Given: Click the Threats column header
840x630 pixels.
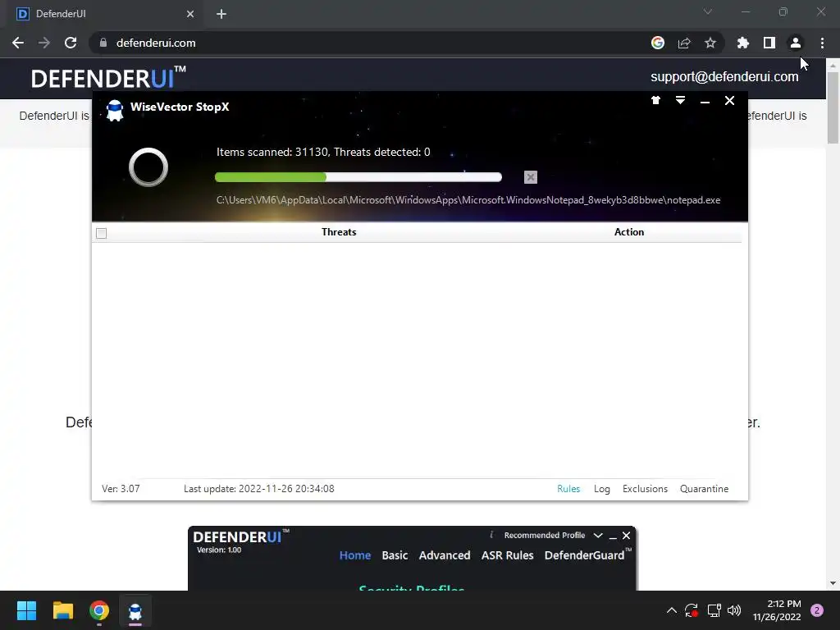Looking at the screenshot, I should coord(339,232).
